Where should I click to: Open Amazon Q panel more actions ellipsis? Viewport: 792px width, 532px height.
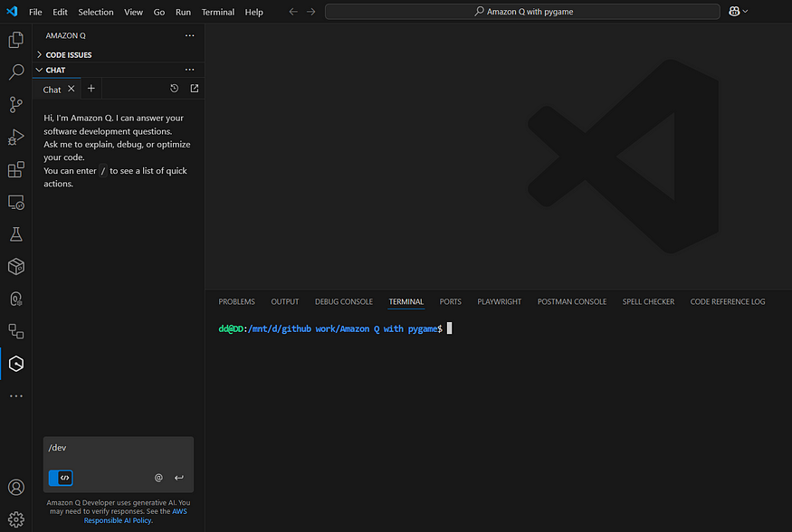189,35
